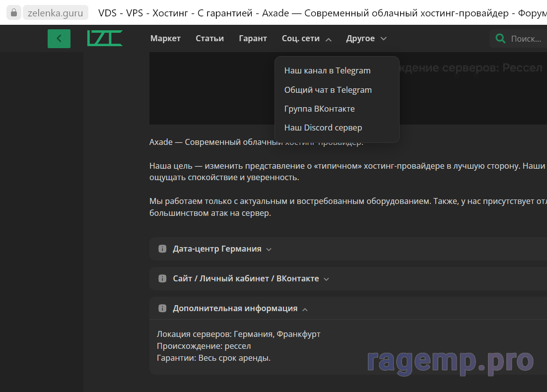Select Гарант in the top navigation
547x392 pixels.
coord(253,39)
